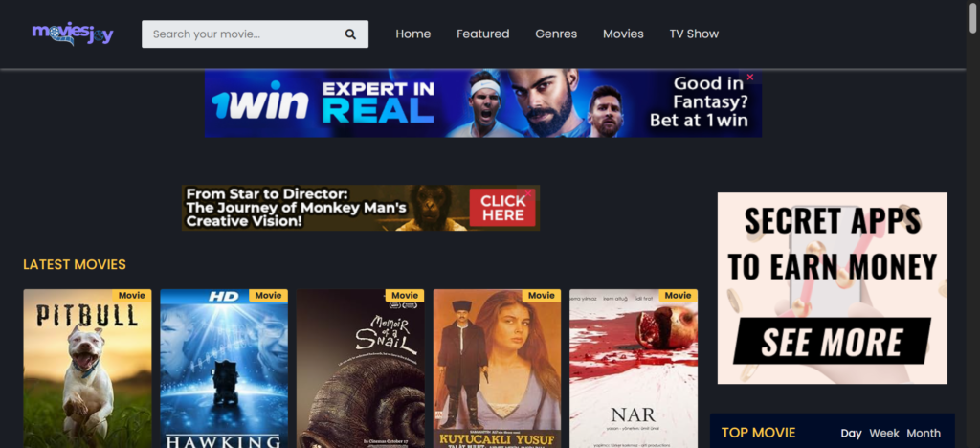This screenshot has width=980, height=448.
Task: Open the NAR movie poster
Action: click(634, 369)
